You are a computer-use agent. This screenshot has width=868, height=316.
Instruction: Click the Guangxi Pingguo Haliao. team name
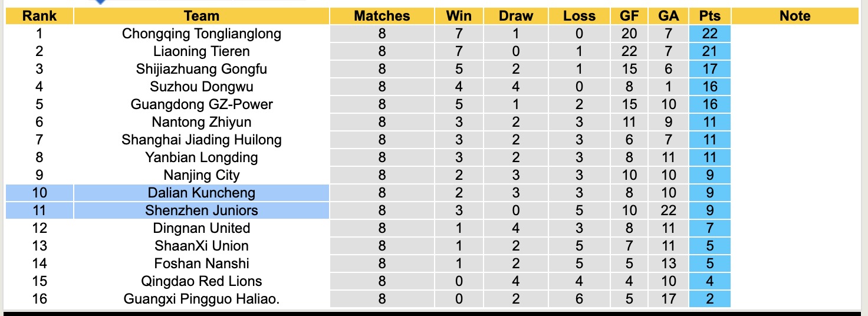click(x=201, y=299)
